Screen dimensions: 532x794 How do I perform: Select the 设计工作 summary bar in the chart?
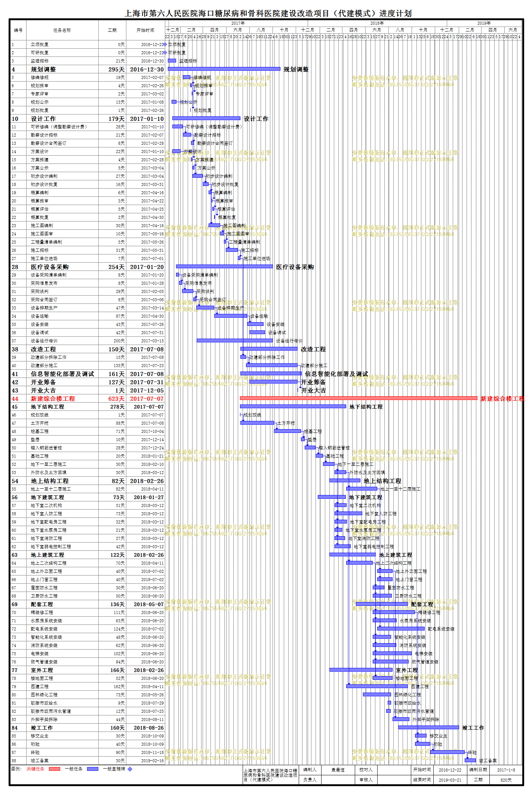click(x=206, y=118)
